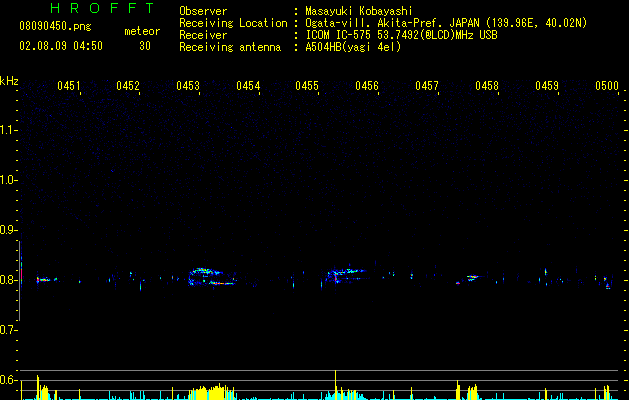Click the 0456 time marker
Image resolution: width=629 pixels, height=400 pixels.
(367, 86)
